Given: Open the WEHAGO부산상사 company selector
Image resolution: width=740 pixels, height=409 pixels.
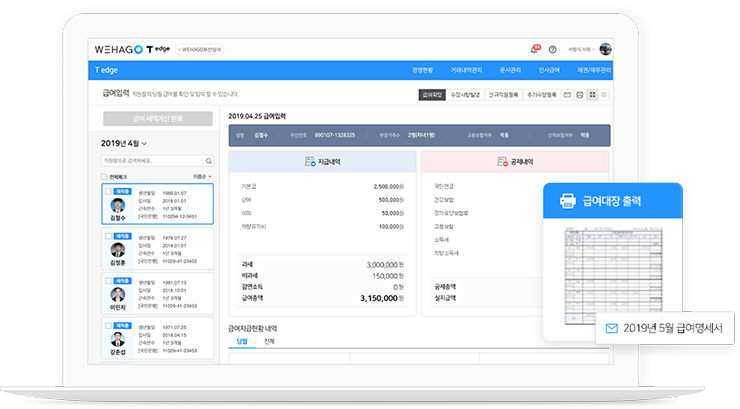Looking at the screenshot, I should (200, 49).
